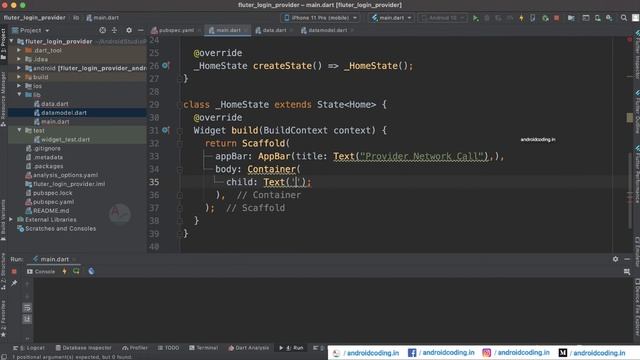Open Project panel settings gear

pos(129,30)
